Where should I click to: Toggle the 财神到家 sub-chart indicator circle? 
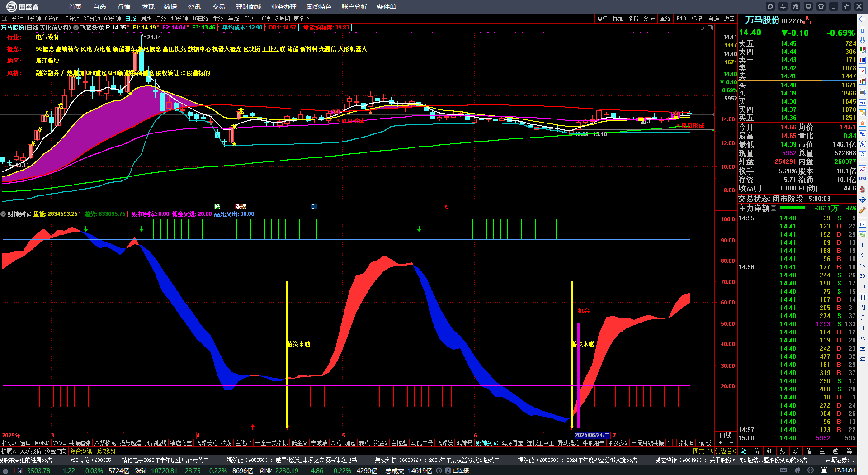(x=3, y=214)
